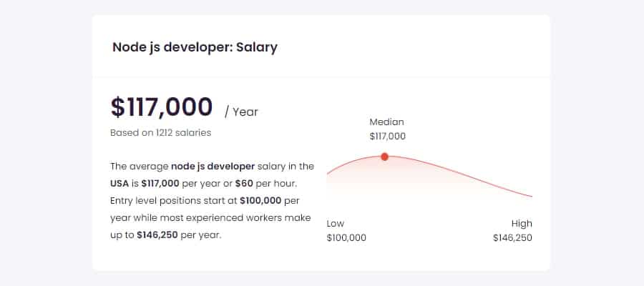Click the $100,000 value under Low

(x=346, y=237)
